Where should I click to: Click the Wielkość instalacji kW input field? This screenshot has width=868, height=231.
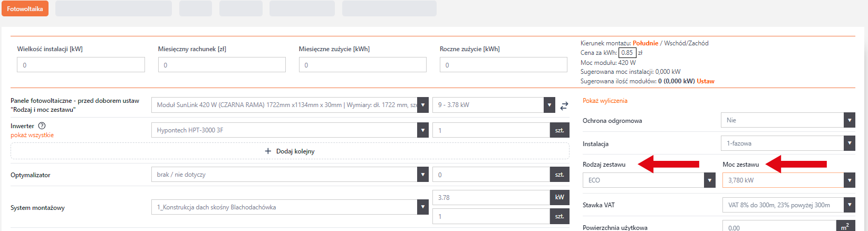(x=81, y=65)
